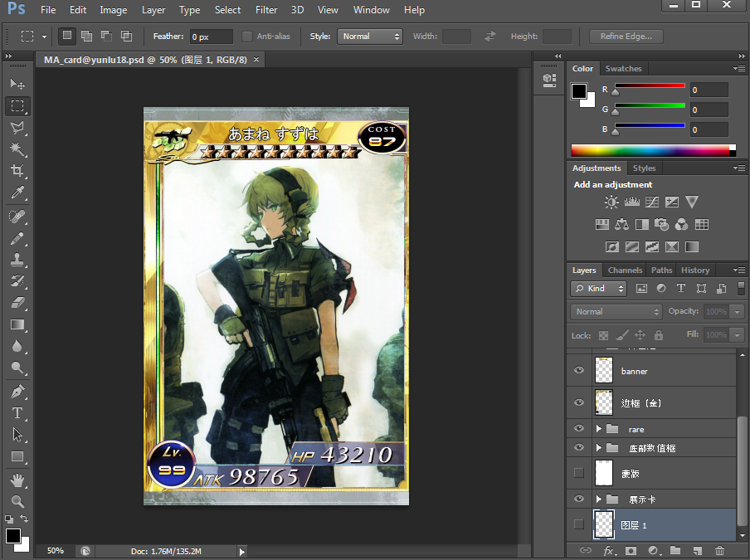Select the Eyedropper tool

pyautogui.click(x=17, y=192)
